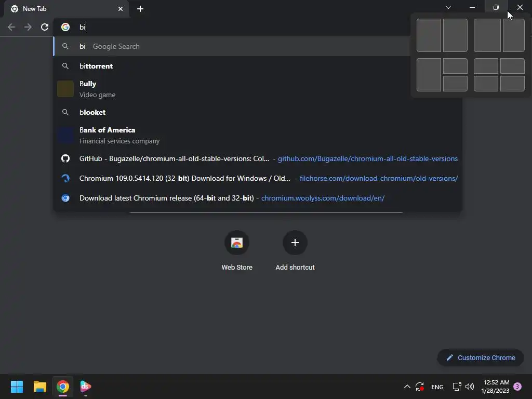Open the Windows Start menu
This screenshot has height=399, width=532.
pos(17,387)
